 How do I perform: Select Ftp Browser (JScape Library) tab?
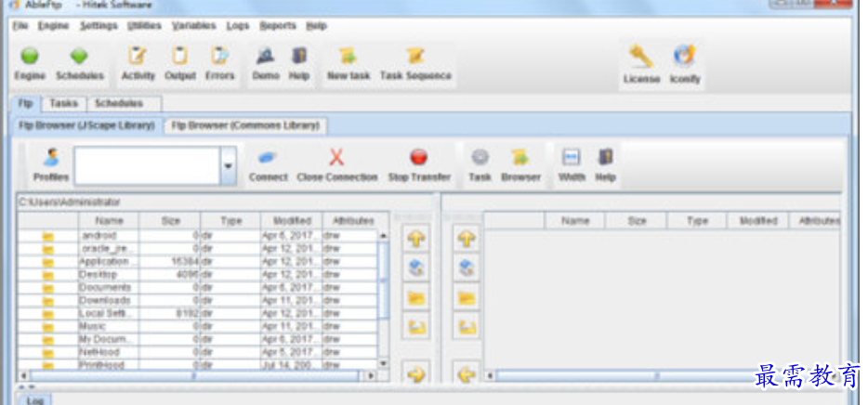(87, 125)
